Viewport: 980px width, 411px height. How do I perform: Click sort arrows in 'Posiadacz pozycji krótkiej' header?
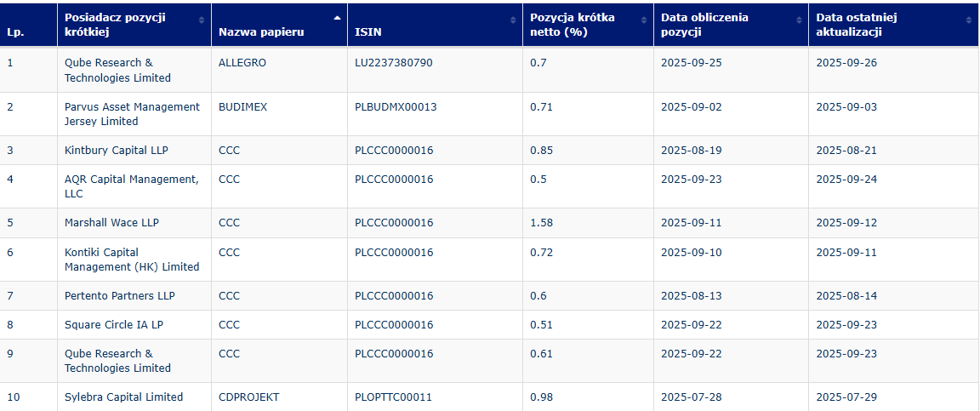202,20
